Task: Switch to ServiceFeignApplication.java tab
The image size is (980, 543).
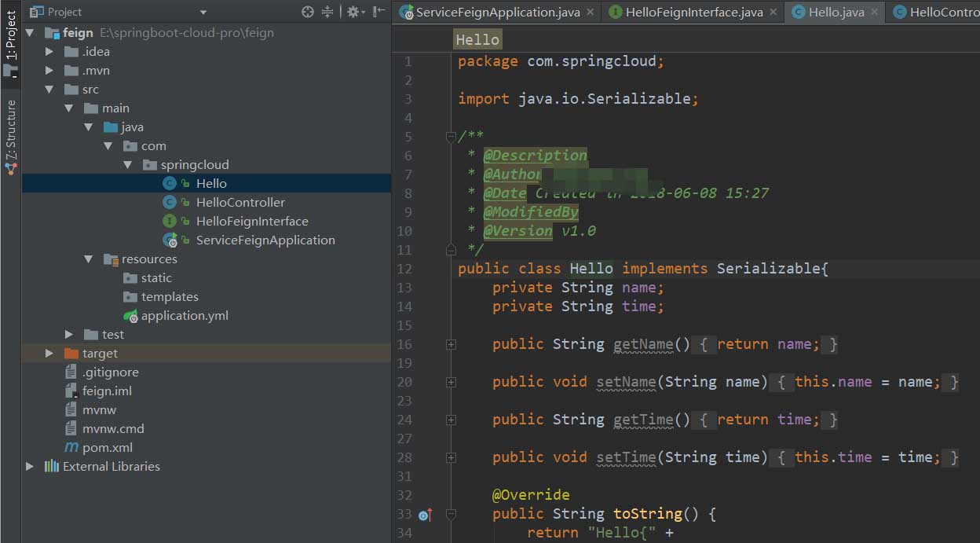Action: pyautogui.click(x=497, y=12)
